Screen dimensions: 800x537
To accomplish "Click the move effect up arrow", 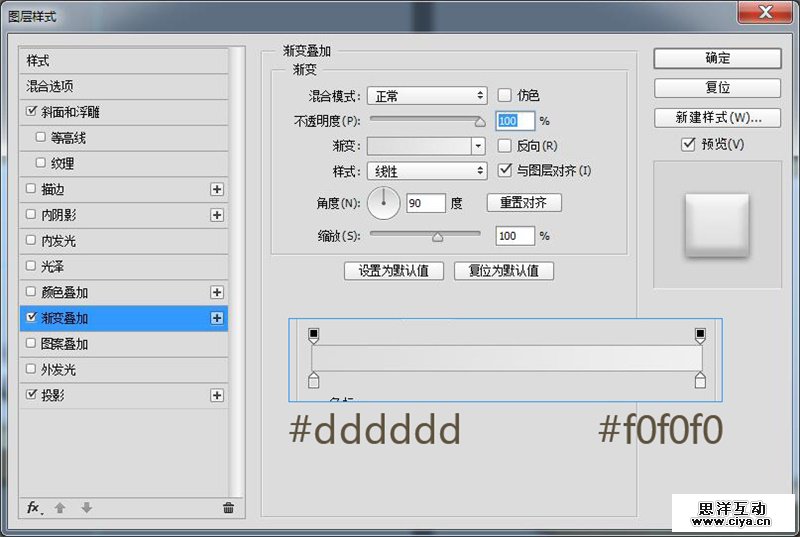I will 60,508.
